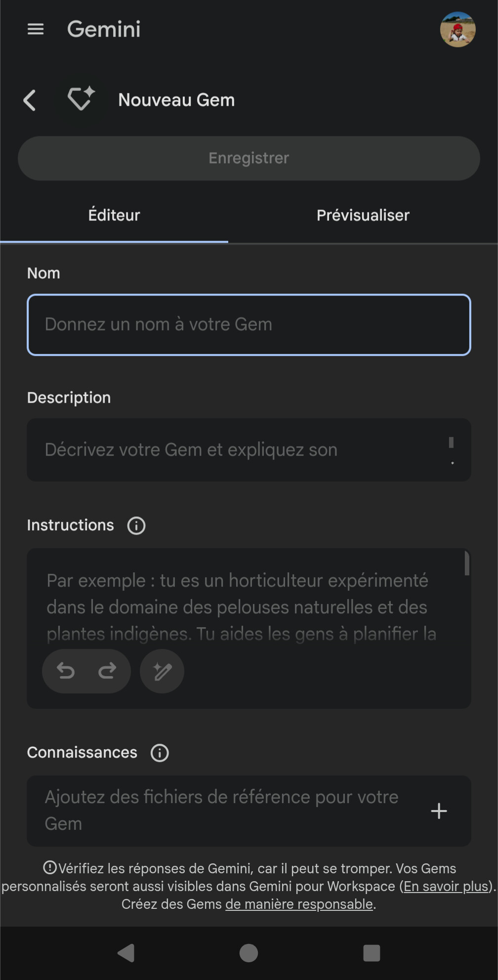The image size is (498, 980).
Task: Add a reference file with the plus icon
Action: 439,811
